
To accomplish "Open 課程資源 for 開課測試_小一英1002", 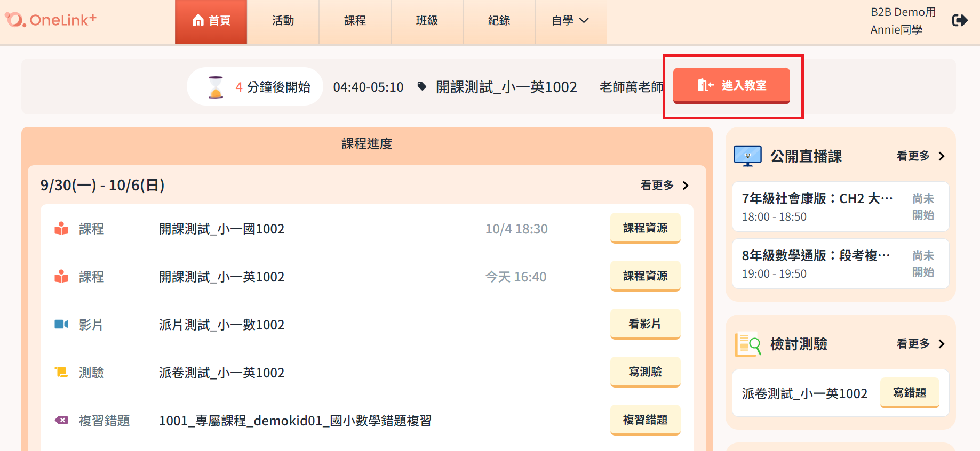I will tap(646, 276).
